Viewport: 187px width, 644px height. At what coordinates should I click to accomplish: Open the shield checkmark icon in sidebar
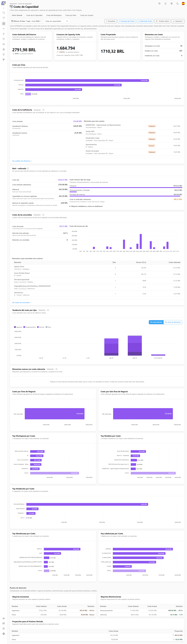point(4,39)
